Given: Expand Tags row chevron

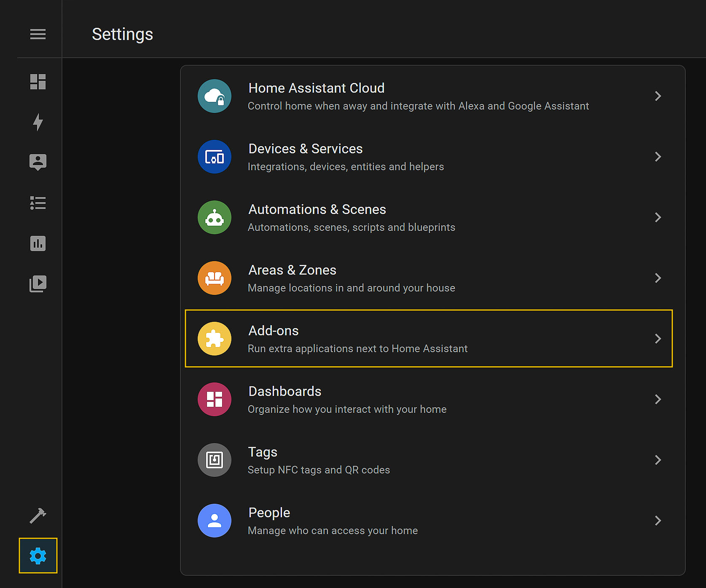Looking at the screenshot, I should pos(658,460).
